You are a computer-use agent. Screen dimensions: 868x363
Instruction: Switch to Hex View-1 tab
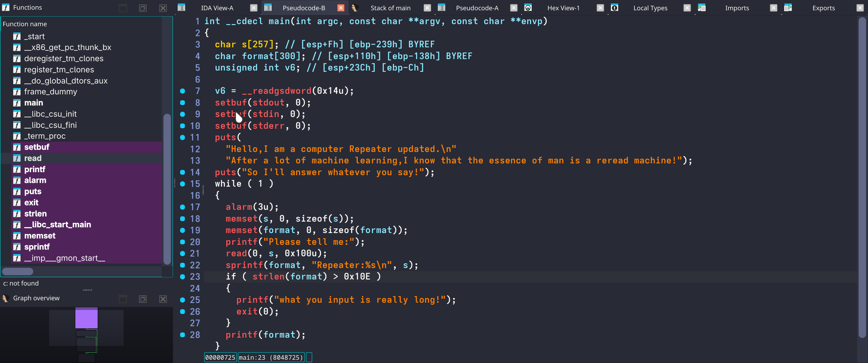(563, 8)
